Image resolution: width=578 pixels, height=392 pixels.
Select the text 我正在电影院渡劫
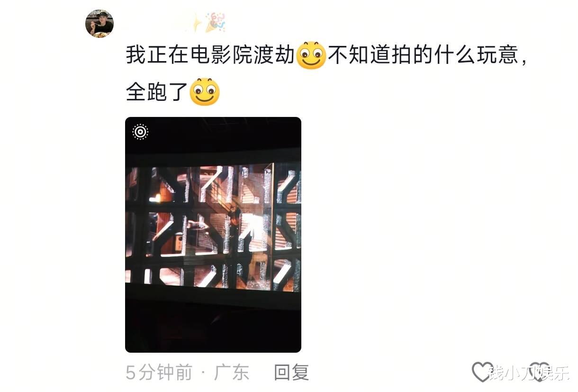[210, 56]
